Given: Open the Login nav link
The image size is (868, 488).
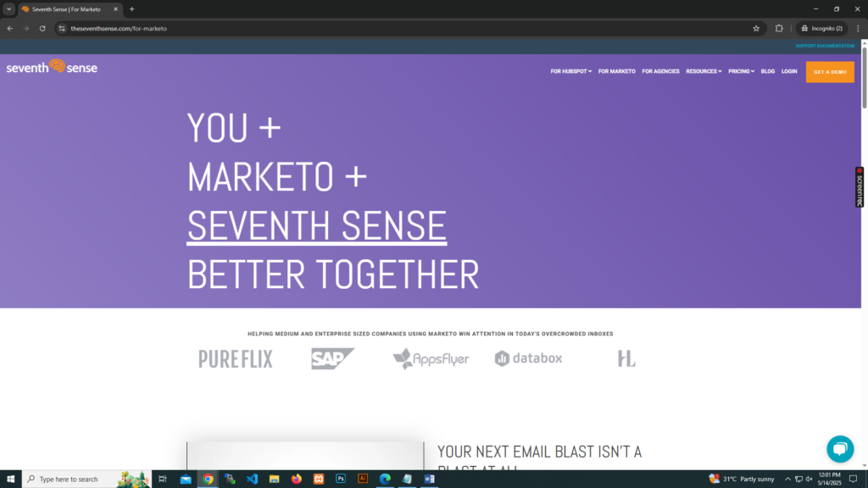Looking at the screenshot, I should coord(789,71).
